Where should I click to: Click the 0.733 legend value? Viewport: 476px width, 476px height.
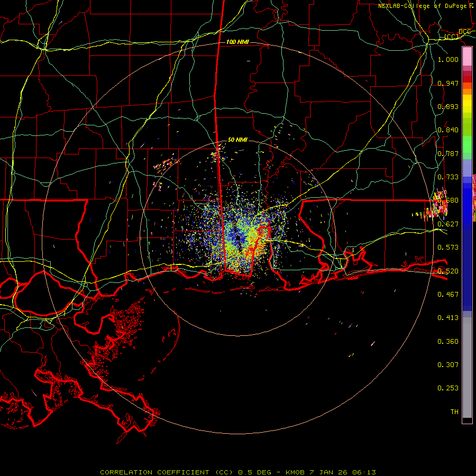[x=448, y=177]
